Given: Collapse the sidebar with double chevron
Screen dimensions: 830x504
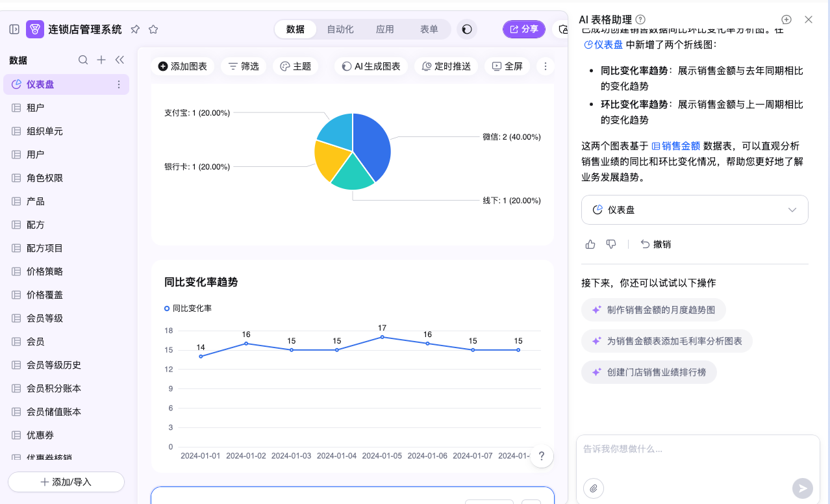Looking at the screenshot, I should coord(119,60).
